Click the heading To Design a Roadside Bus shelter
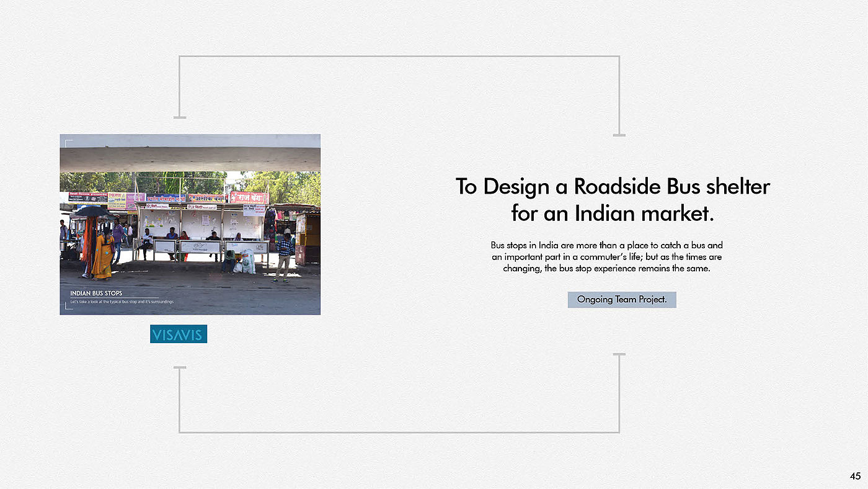 coord(613,186)
